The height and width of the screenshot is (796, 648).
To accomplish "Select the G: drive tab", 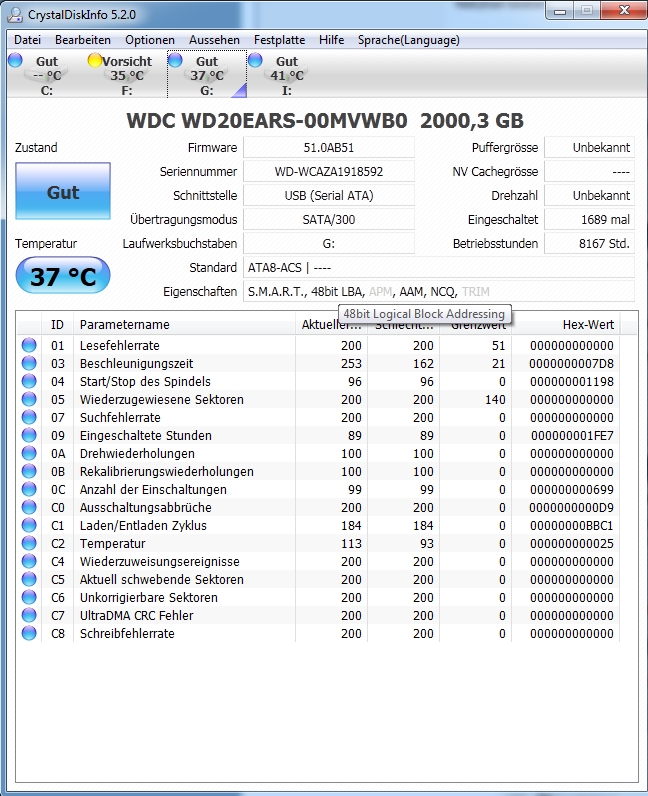I will pos(207,75).
